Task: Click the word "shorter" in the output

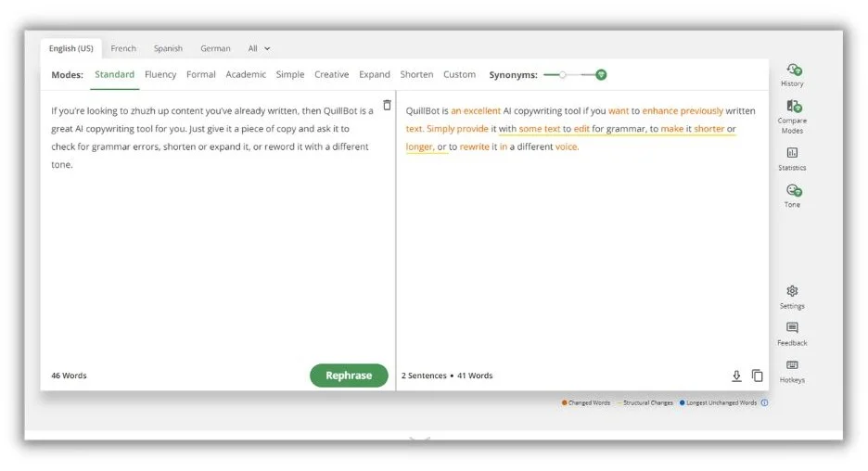Action: click(x=709, y=128)
